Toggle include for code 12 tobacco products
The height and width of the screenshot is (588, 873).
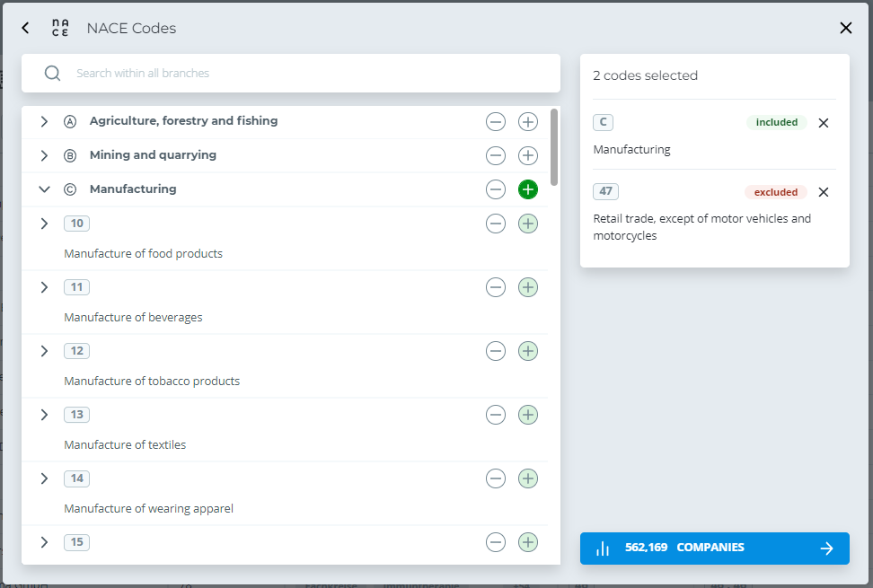[x=528, y=351]
